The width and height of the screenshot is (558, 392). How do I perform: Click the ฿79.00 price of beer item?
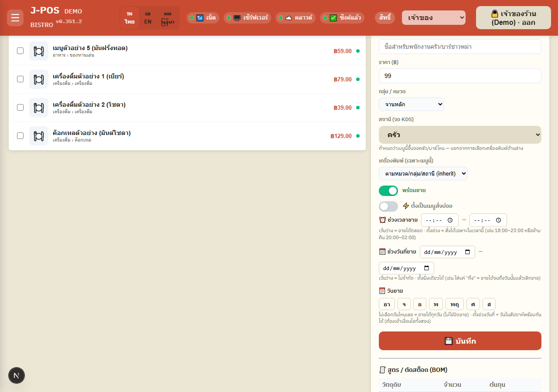pos(343,79)
